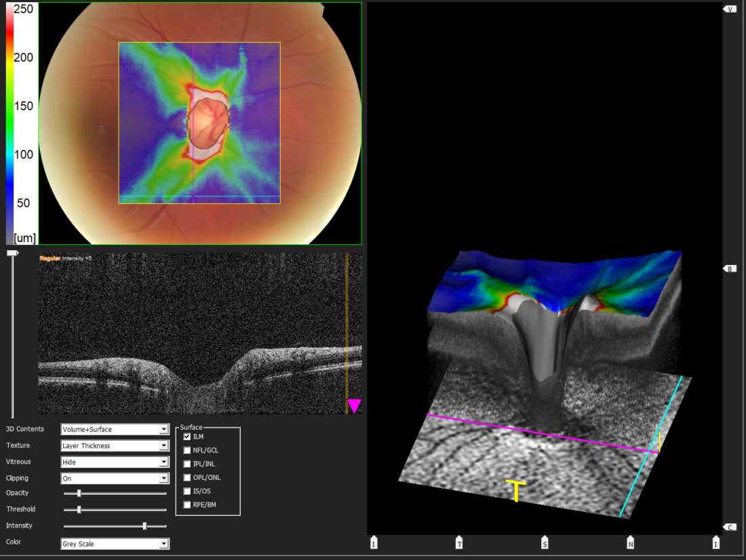This screenshot has width=746, height=560.
Task: Click the Opacity slider handle
Action: tap(79, 493)
